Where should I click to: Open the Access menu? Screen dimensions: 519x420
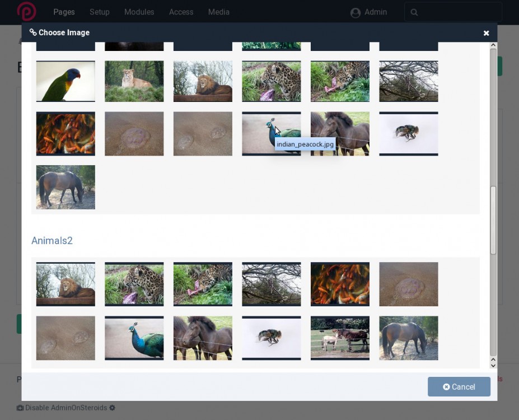[x=181, y=12]
